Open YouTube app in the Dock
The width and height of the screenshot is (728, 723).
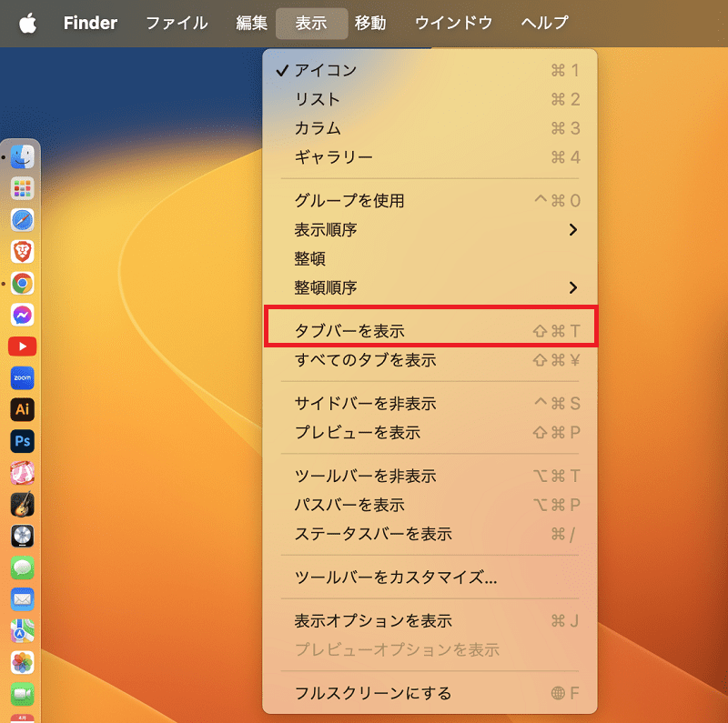22,346
